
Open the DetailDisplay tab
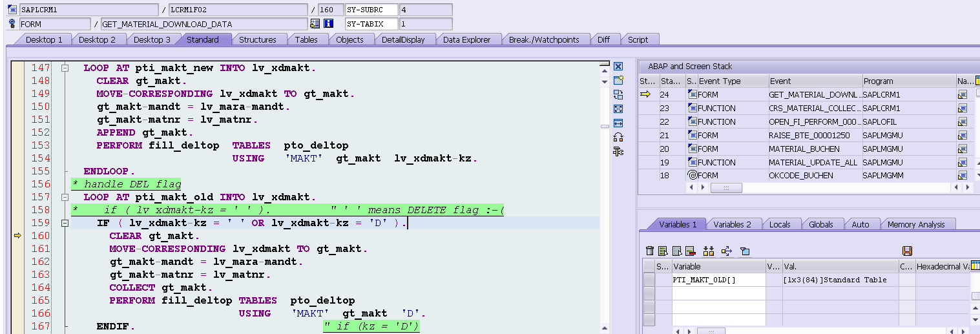click(403, 39)
